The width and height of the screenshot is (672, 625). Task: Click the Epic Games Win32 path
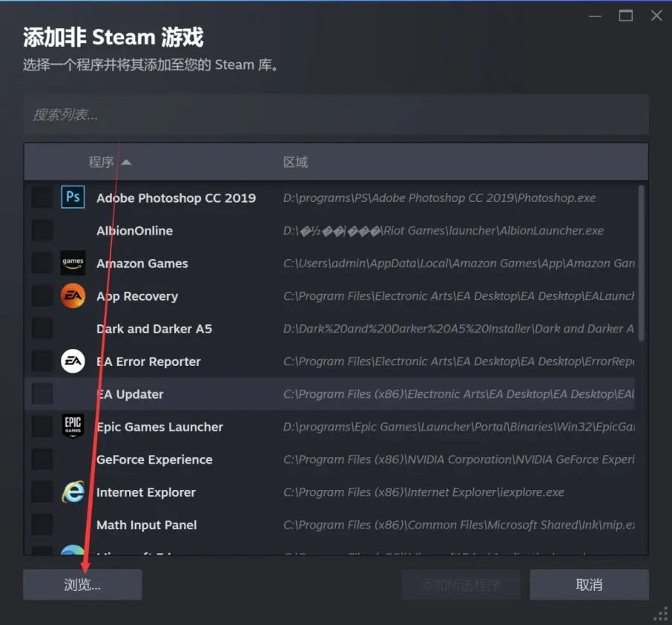(x=459, y=427)
